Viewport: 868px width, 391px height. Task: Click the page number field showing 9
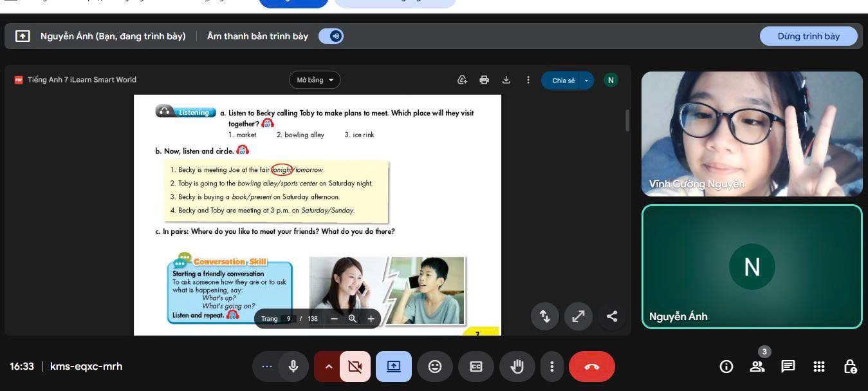pyautogui.click(x=289, y=318)
